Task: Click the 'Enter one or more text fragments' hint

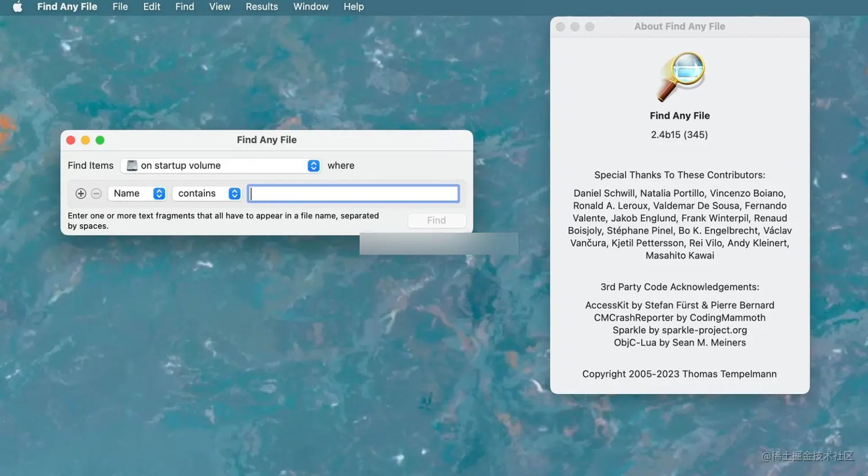Action: [223, 221]
